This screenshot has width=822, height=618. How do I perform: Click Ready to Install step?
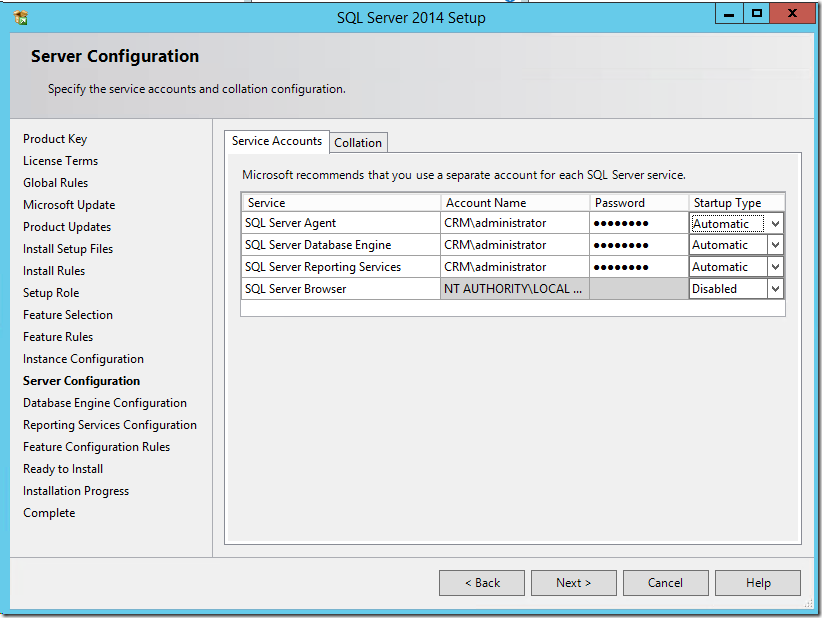point(63,469)
